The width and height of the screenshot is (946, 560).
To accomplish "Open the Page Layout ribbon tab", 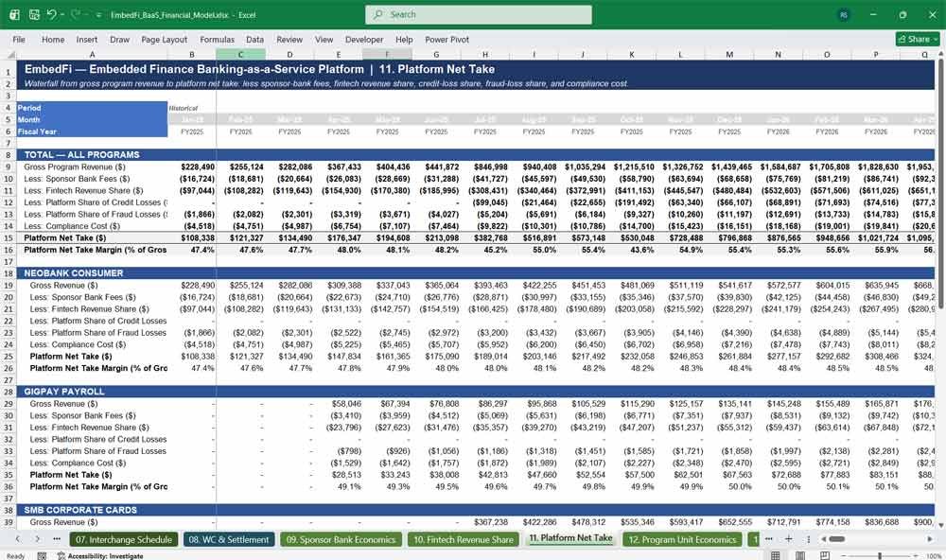I will (164, 39).
